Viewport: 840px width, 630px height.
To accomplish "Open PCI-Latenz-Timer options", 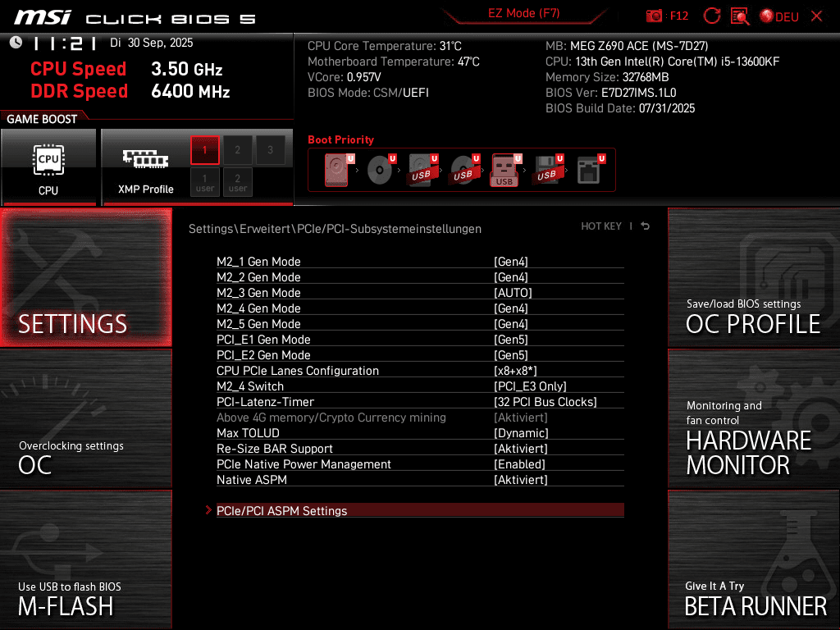I will [420, 401].
